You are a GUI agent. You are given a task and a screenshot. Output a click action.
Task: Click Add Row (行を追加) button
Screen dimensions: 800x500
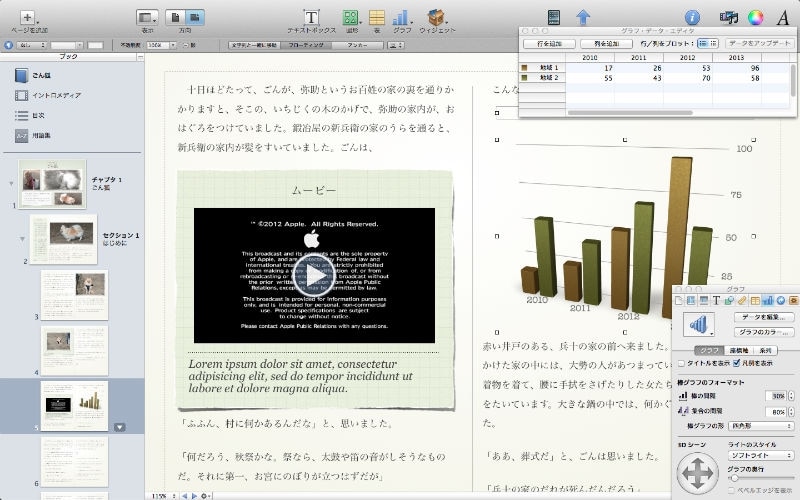[x=549, y=44]
